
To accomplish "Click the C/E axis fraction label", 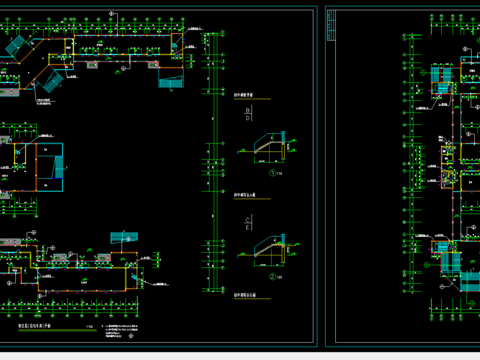I will click(x=248, y=223).
